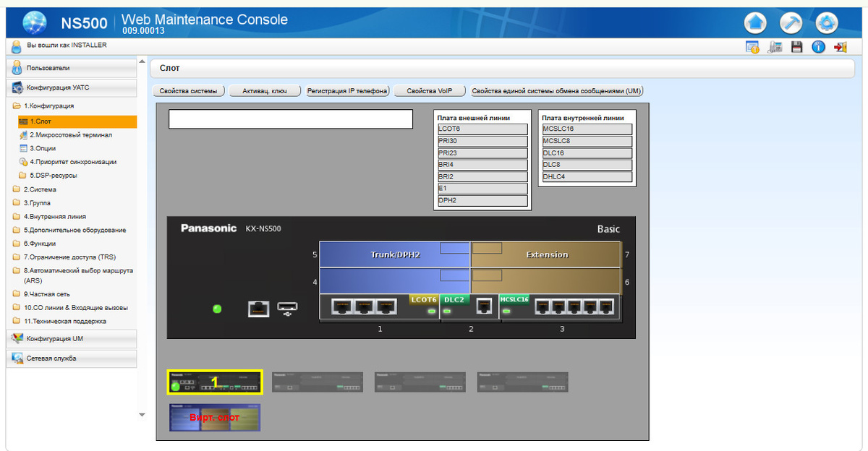Open 2.Микросотовый терминал
Screen dimensions: 868x451
click(x=65, y=135)
